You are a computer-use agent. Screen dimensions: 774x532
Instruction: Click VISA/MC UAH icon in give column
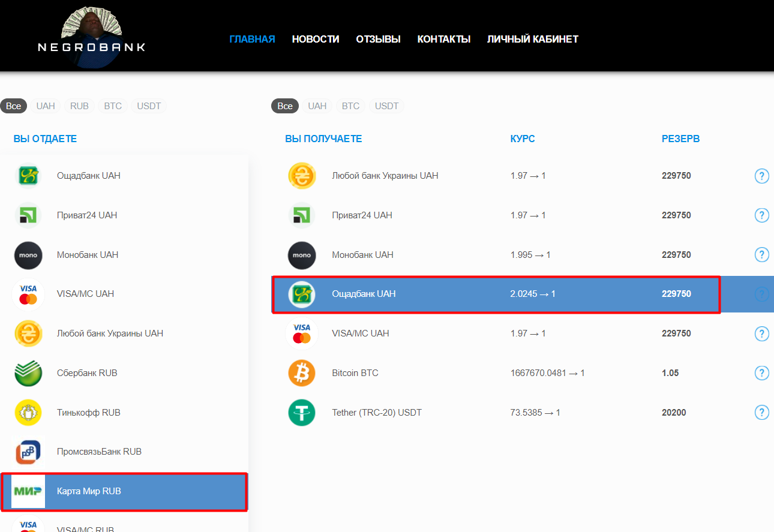pyautogui.click(x=28, y=294)
